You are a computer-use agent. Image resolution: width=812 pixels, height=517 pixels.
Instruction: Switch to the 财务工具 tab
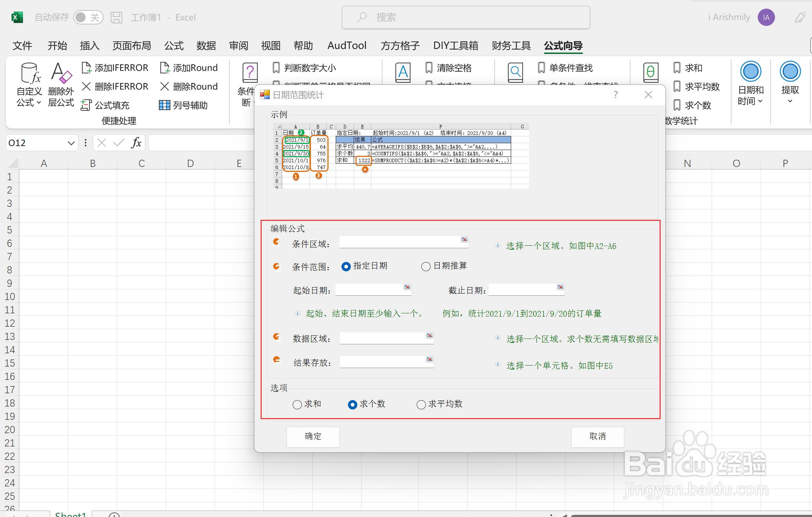click(511, 46)
